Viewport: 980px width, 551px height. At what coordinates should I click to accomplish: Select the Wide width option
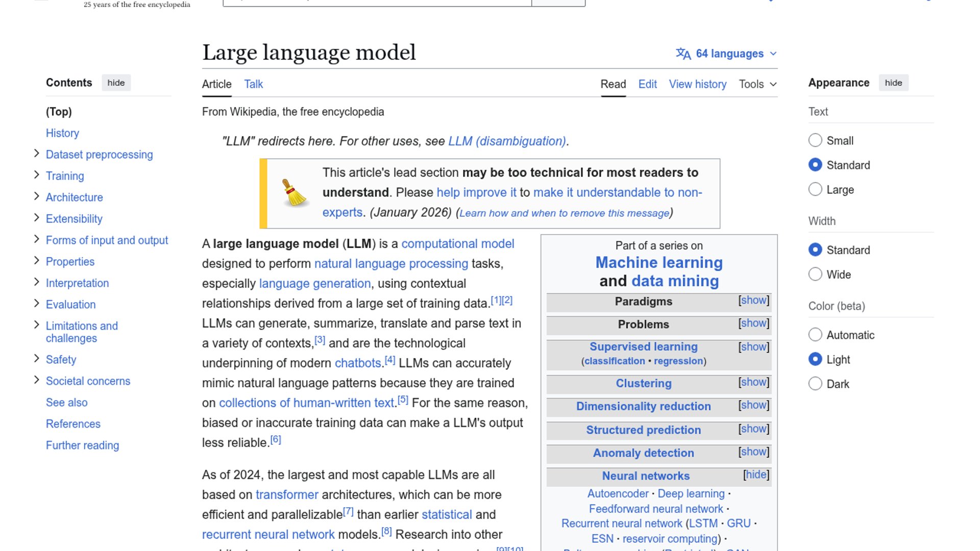coord(815,274)
